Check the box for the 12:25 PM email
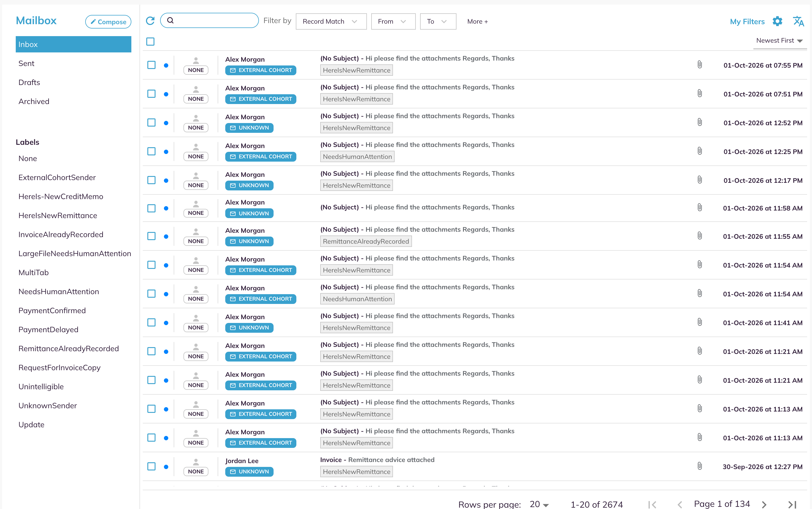This screenshot has height=509, width=812. point(151,151)
